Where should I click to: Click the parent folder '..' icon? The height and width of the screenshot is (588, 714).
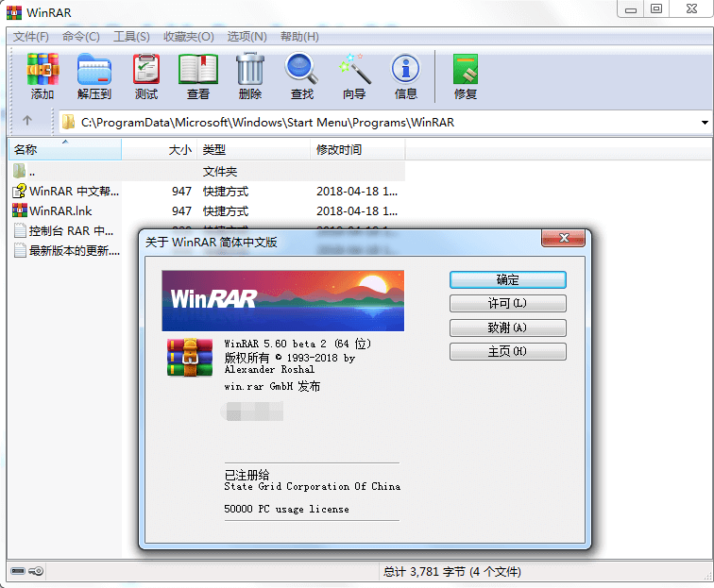point(19,171)
